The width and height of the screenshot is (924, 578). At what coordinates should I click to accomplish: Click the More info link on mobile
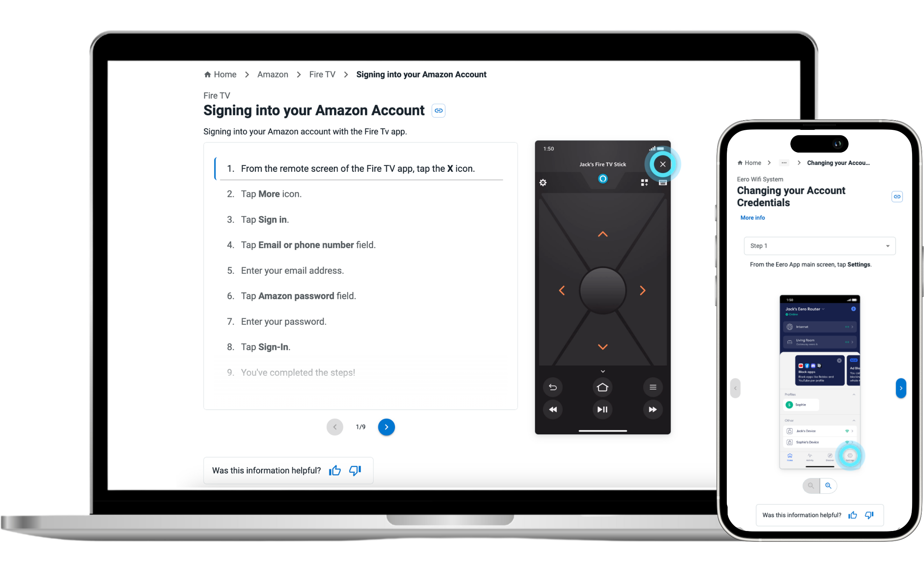click(752, 218)
